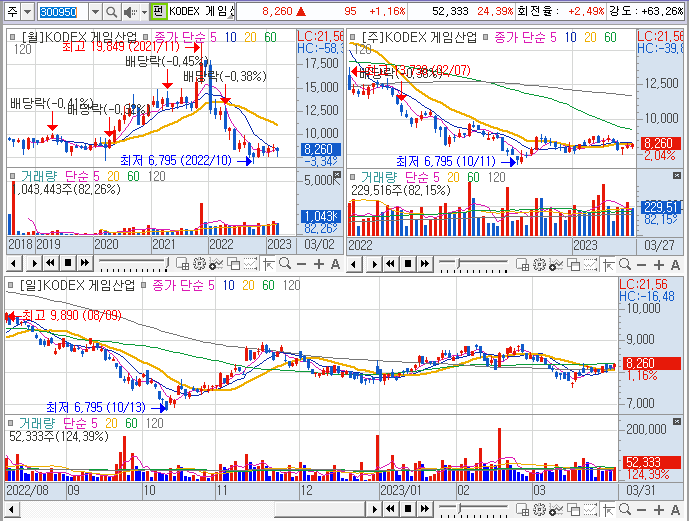The height and width of the screenshot is (521, 689).
Task: Toggle the square marker before [월]KODEX 게임산업 legend
Action: coord(13,37)
